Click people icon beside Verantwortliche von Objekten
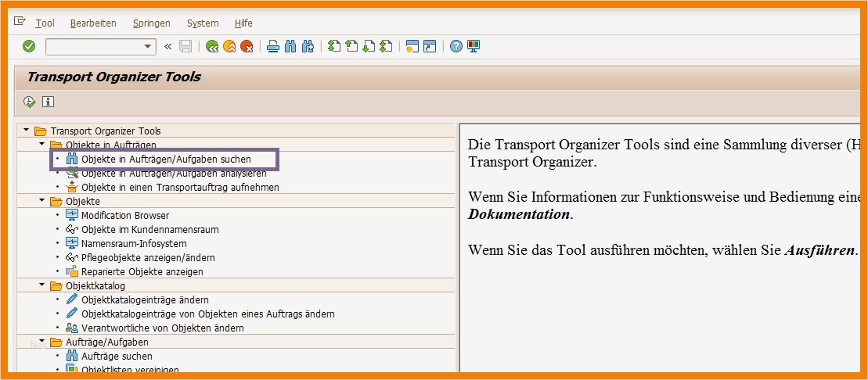The image size is (868, 380). pyautogui.click(x=72, y=328)
